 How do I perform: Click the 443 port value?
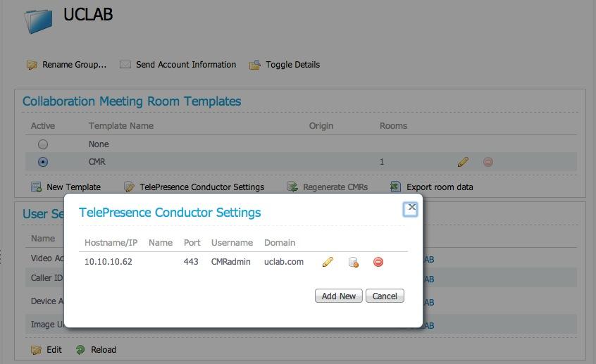(x=191, y=262)
